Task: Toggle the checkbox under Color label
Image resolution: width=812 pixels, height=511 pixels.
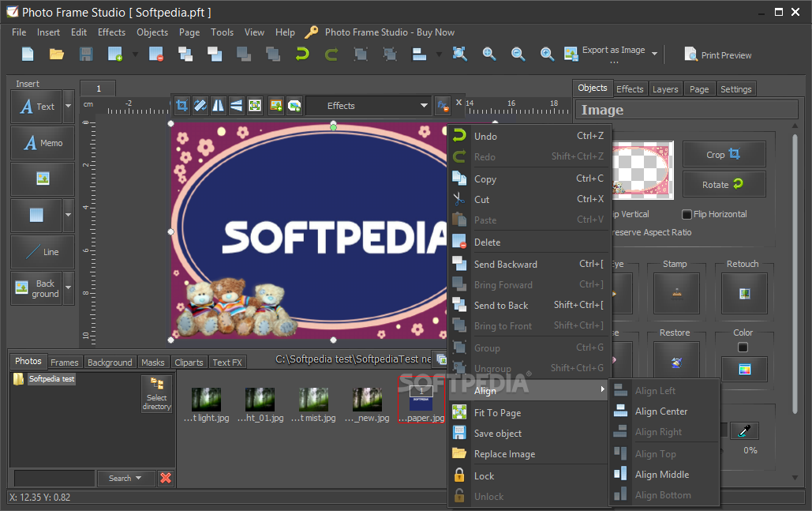Action: pyautogui.click(x=743, y=348)
